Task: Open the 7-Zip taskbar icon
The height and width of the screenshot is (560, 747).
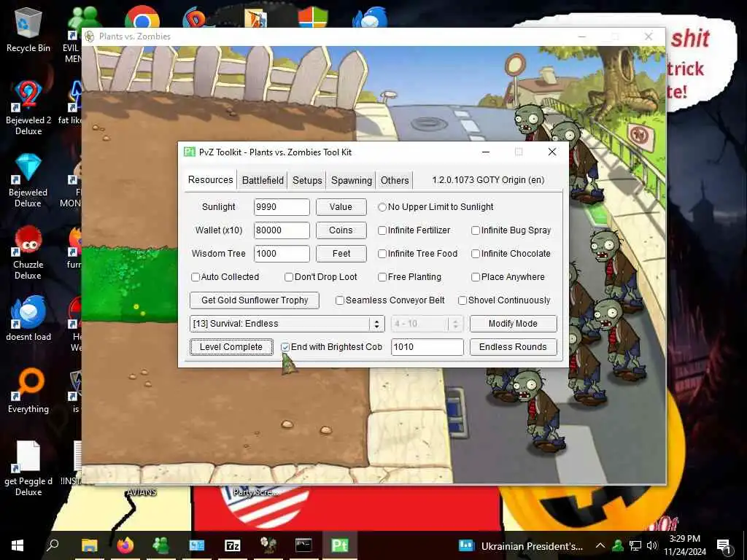Action: point(232,545)
